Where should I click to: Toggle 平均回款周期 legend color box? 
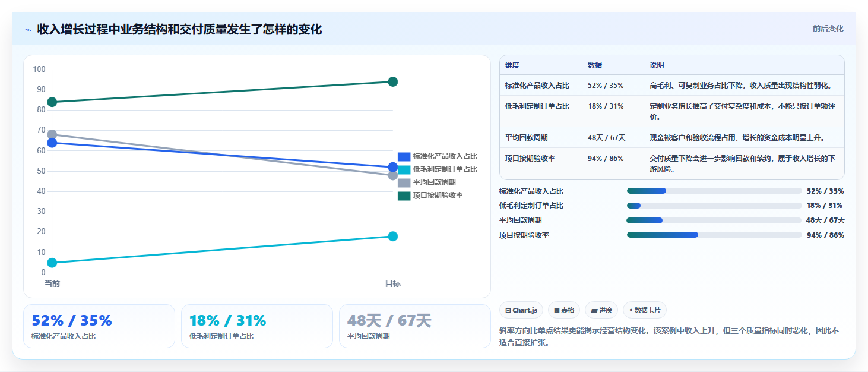point(404,182)
